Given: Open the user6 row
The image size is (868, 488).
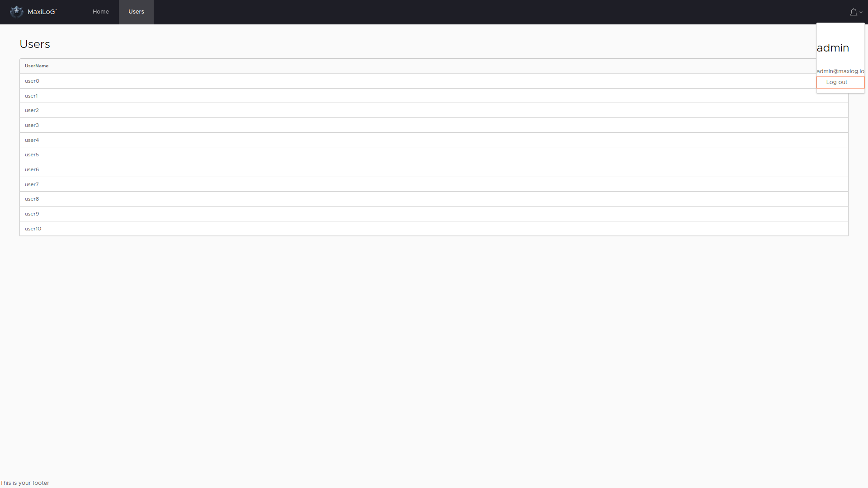Looking at the screenshot, I should pos(434,169).
